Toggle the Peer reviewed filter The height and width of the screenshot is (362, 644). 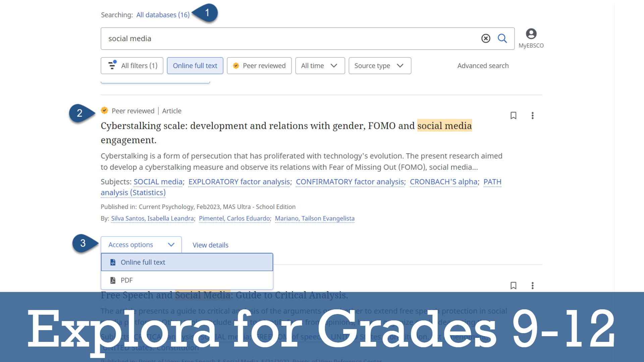point(259,66)
